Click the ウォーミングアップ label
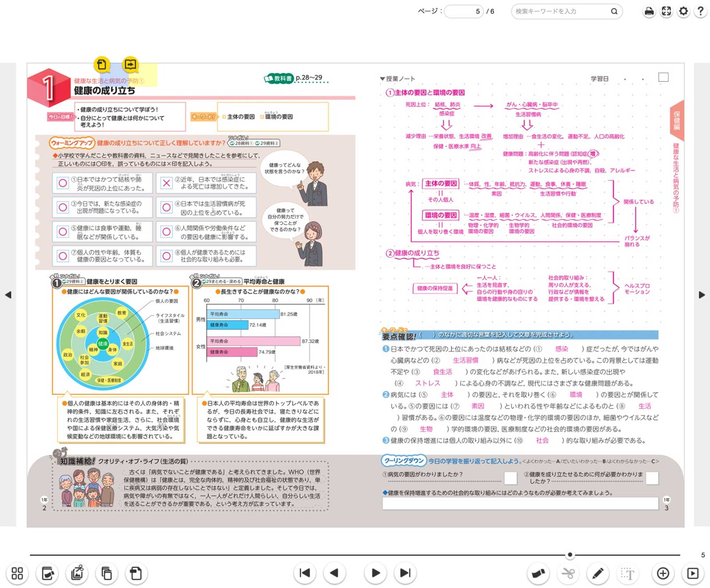The height and width of the screenshot is (588, 710). pos(72,143)
